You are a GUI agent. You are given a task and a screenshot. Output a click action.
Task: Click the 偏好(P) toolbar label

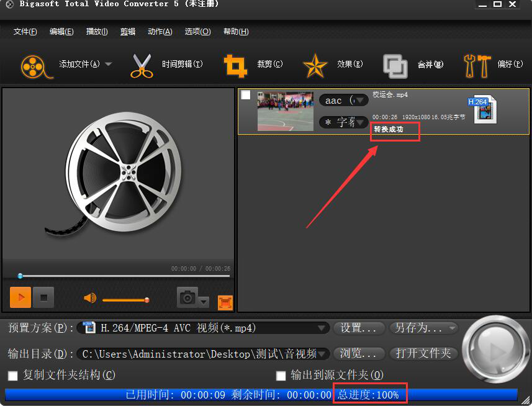pos(510,64)
